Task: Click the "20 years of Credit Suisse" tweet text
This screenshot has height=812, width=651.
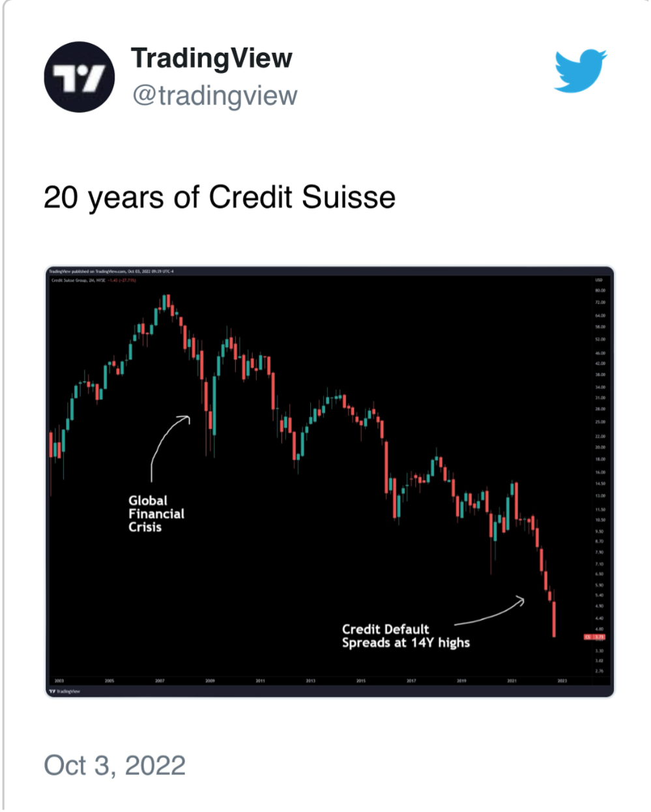Action: point(220,197)
